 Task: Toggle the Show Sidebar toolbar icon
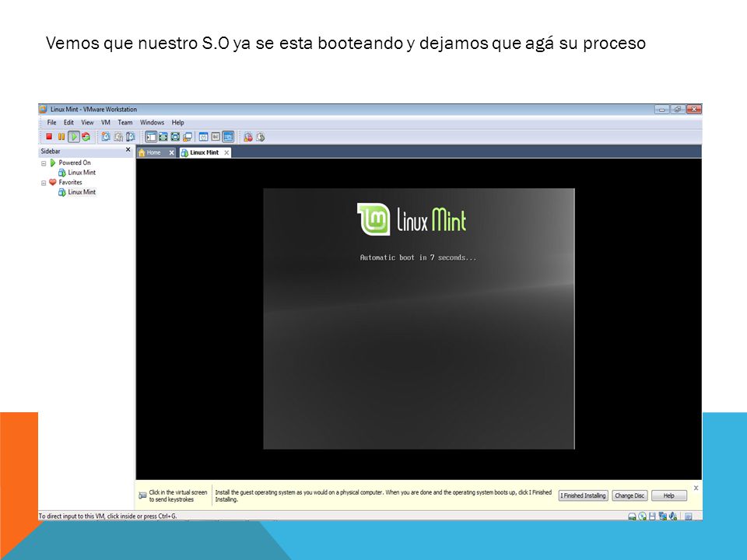[151, 137]
